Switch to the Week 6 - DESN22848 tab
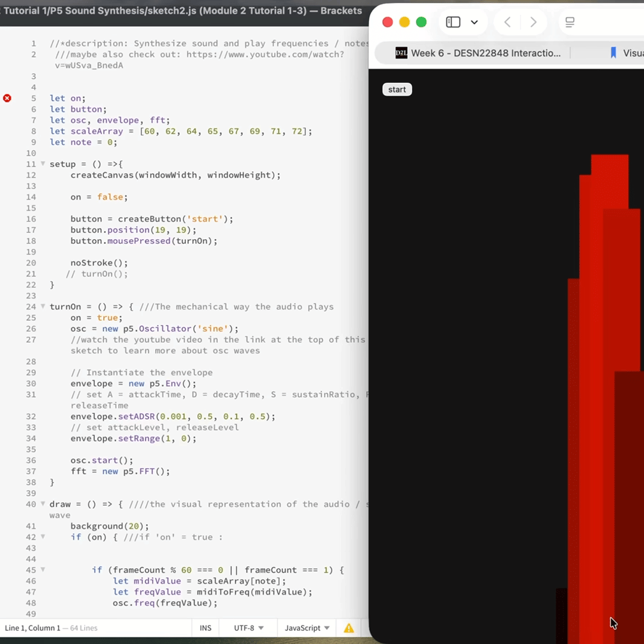 click(485, 53)
